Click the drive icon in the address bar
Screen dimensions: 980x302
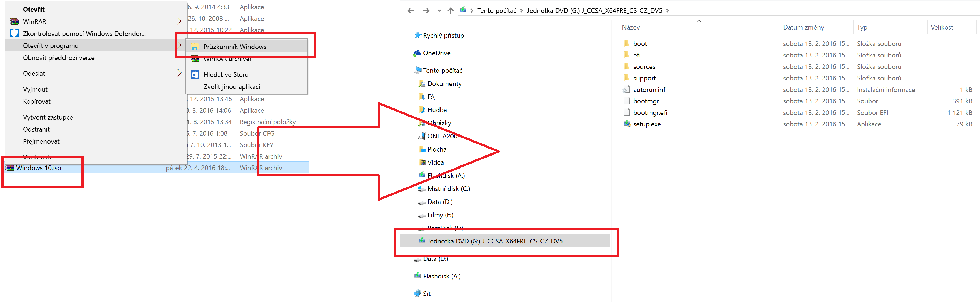[463, 10]
